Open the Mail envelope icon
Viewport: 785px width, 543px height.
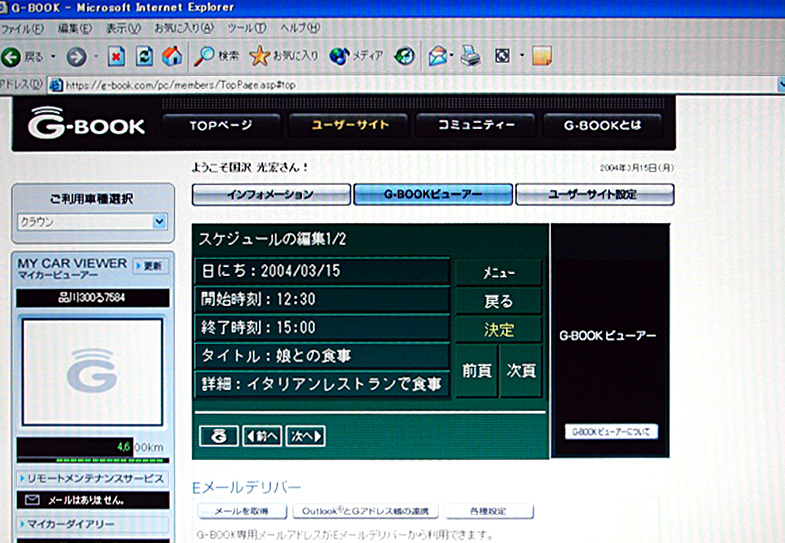point(438,56)
